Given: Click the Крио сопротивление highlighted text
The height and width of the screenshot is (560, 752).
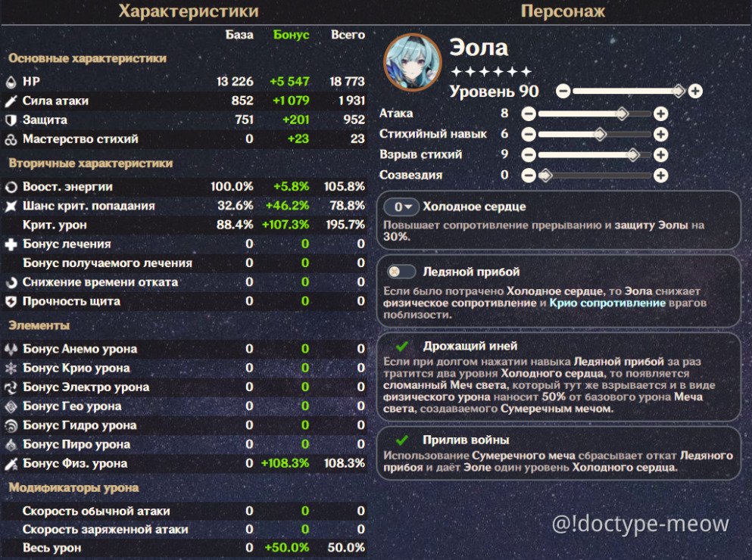Looking at the screenshot, I should coord(607,303).
